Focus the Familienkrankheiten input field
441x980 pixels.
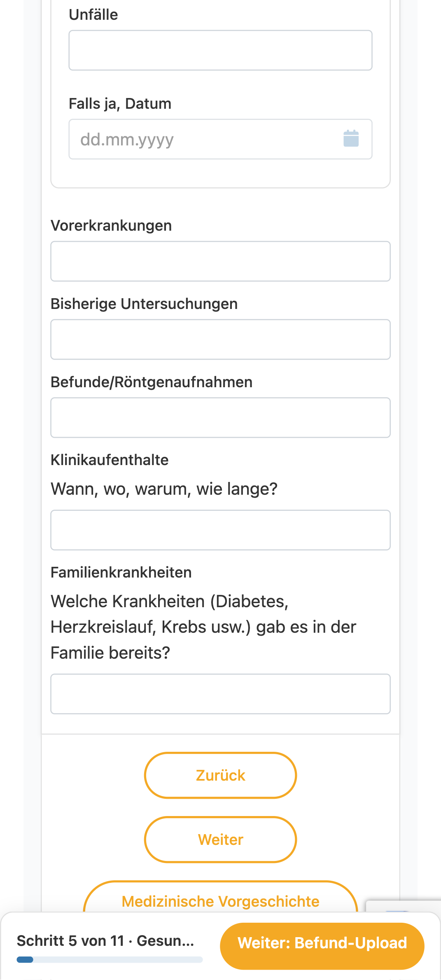point(220,694)
